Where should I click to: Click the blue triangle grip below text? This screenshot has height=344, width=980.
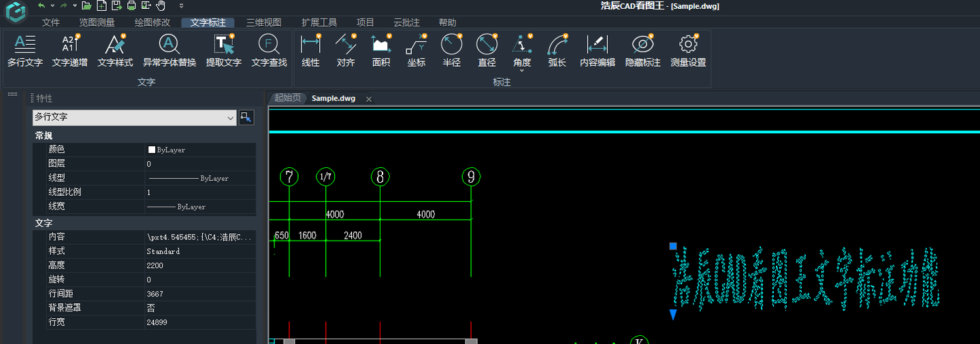(x=673, y=315)
